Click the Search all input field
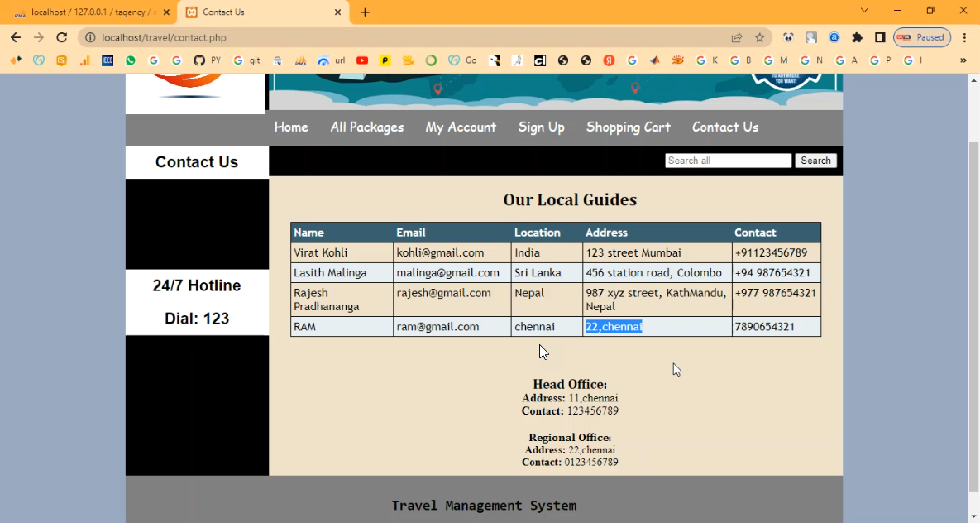 click(x=728, y=161)
